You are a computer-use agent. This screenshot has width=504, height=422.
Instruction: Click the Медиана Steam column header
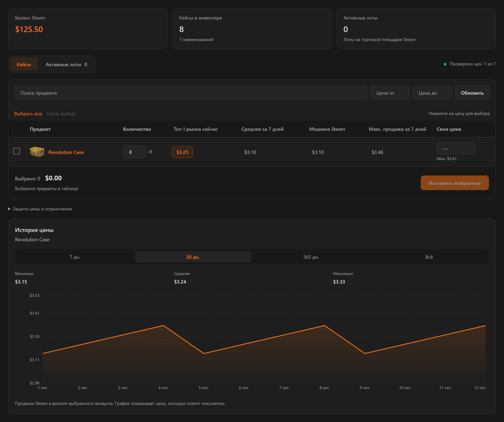click(327, 129)
